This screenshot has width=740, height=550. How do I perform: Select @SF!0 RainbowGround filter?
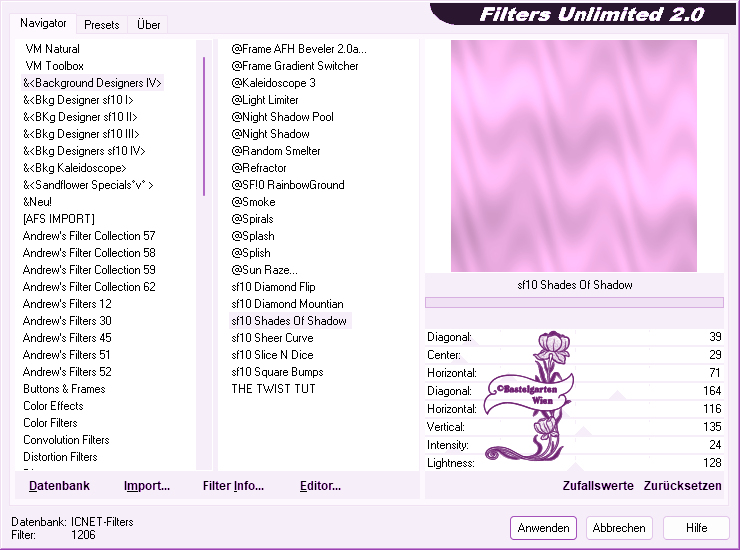pos(288,185)
